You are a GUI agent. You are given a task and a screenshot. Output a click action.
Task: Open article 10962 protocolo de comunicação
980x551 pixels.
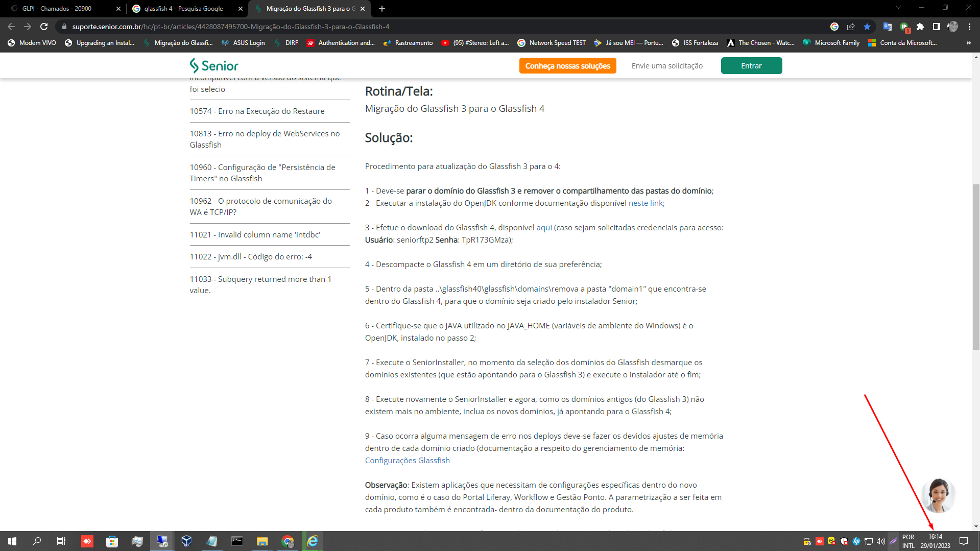click(x=260, y=206)
